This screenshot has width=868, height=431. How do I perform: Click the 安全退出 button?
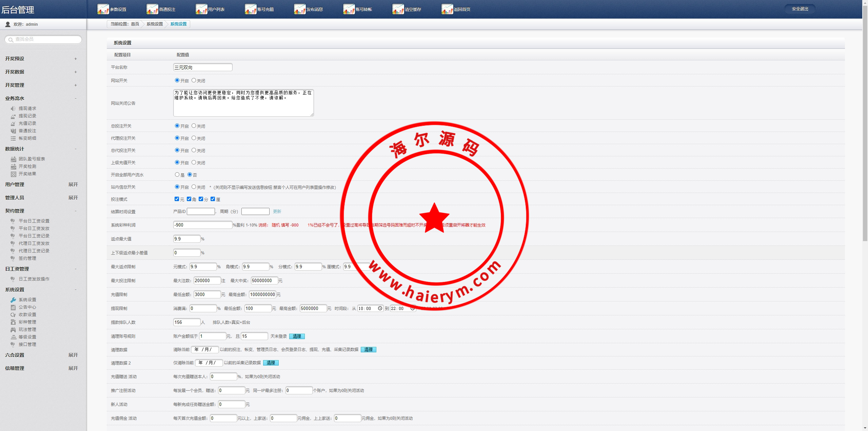coord(800,9)
